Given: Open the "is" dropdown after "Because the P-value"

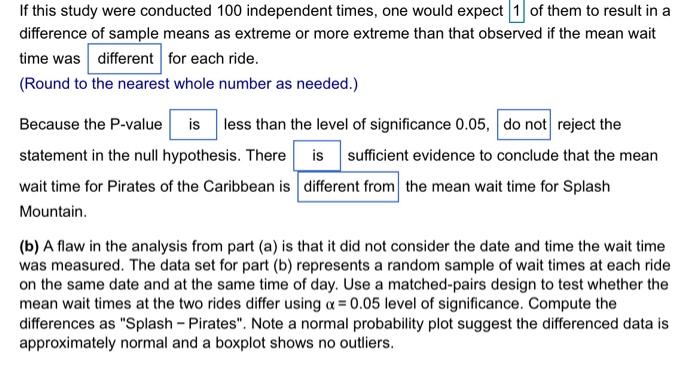Looking at the screenshot, I should [193, 124].
